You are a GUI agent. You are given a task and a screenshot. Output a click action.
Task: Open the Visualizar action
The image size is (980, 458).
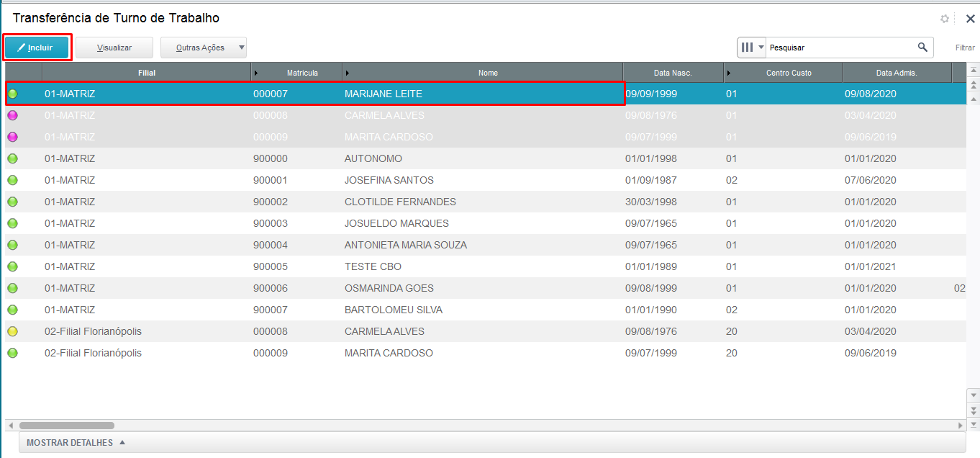(114, 48)
